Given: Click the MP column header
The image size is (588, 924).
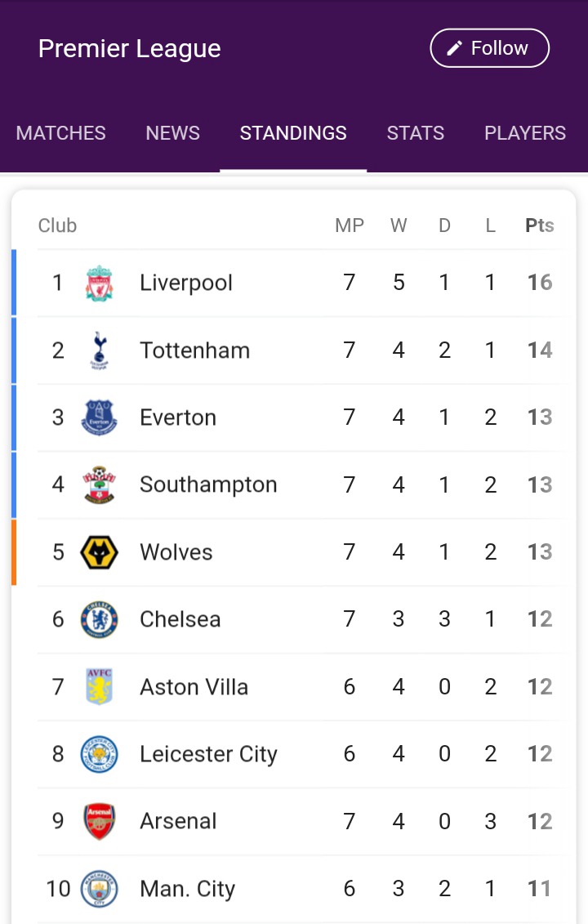Looking at the screenshot, I should [350, 225].
